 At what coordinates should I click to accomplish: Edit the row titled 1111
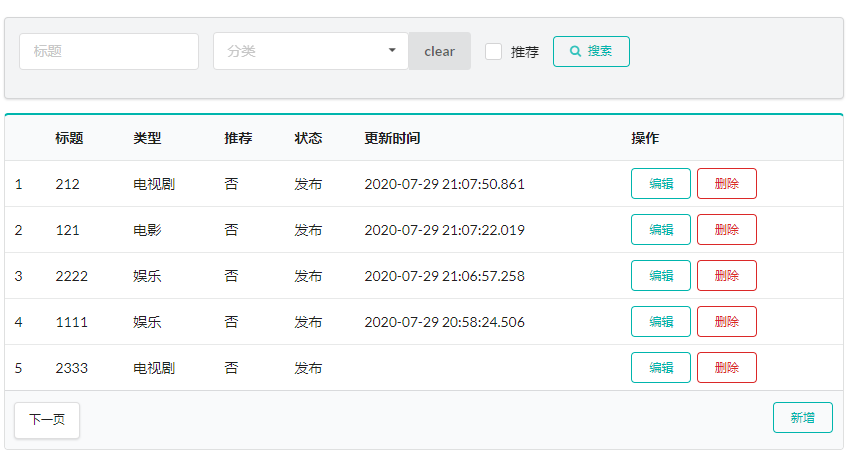660,321
